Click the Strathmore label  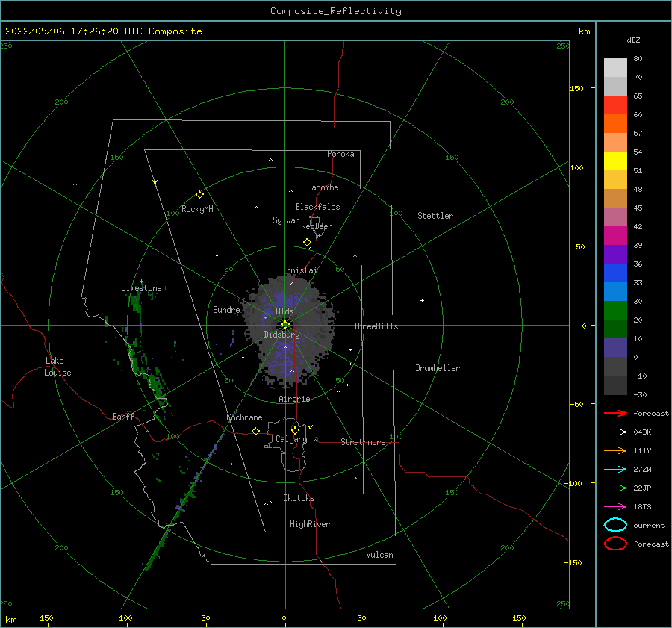pyautogui.click(x=363, y=442)
